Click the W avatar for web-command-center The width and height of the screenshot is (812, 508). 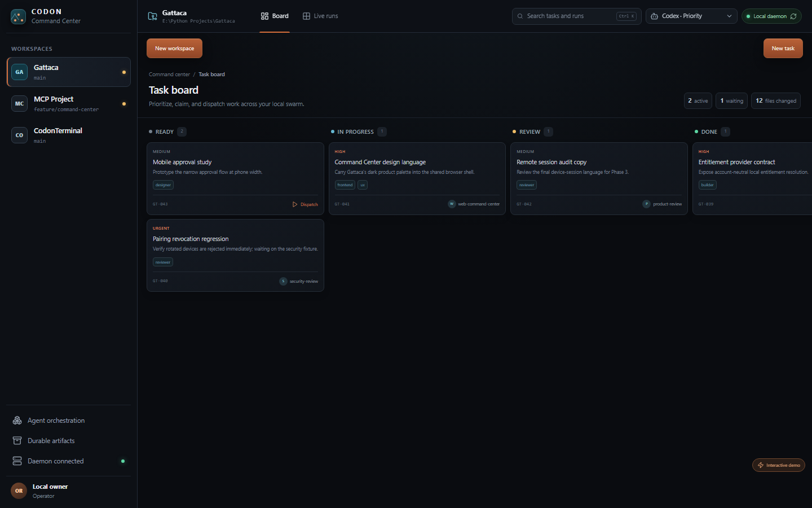pos(452,204)
